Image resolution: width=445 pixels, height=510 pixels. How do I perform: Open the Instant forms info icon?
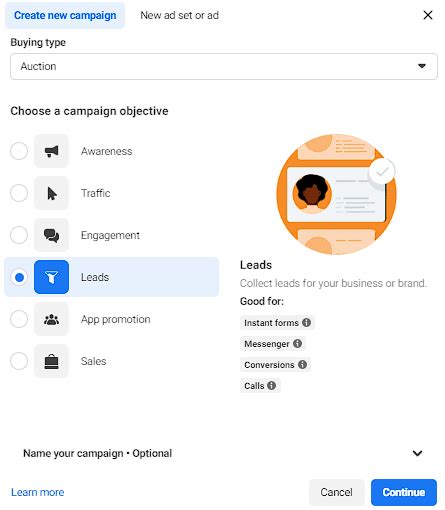pos(306,322)
